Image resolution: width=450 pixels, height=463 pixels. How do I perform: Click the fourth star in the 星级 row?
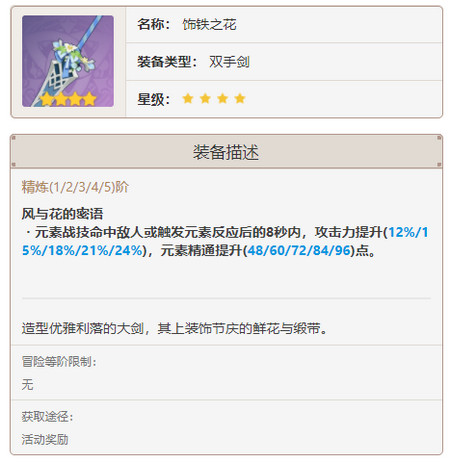pos(240,98)
